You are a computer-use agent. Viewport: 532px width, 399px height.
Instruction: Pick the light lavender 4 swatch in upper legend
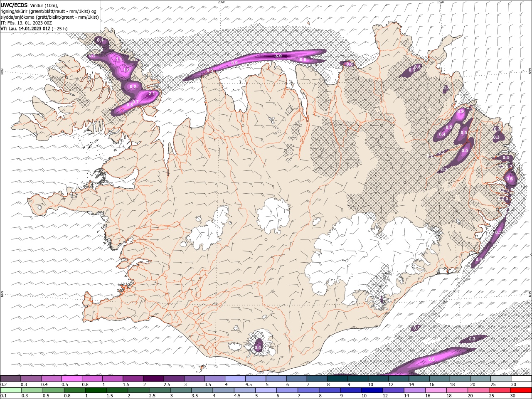(x=235, y=379)
